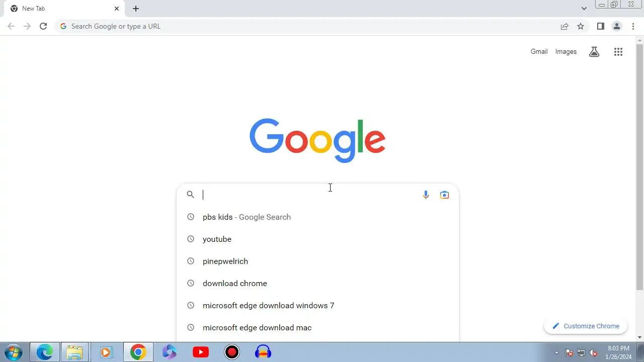This screenshot has width=644, height=362.
Task: Launch YouTube from the Windows taskbar
Action: pyautogui.click(x=201, y=352)
